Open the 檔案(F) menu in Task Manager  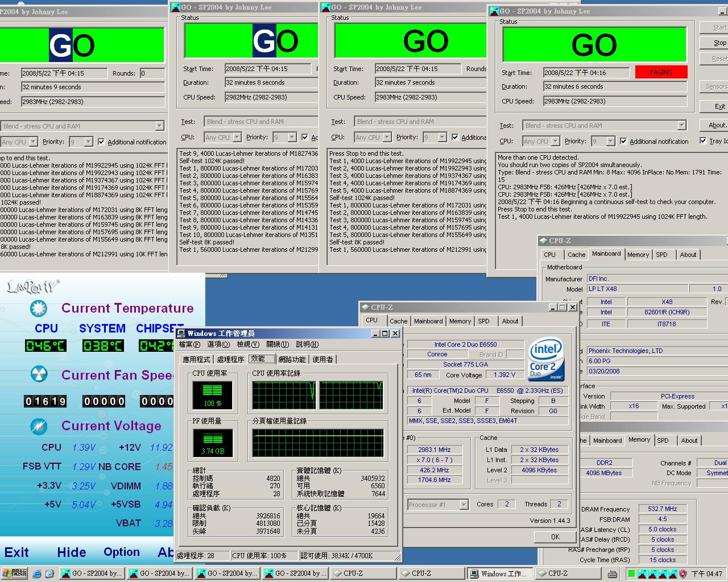click(x=189, y=344)
